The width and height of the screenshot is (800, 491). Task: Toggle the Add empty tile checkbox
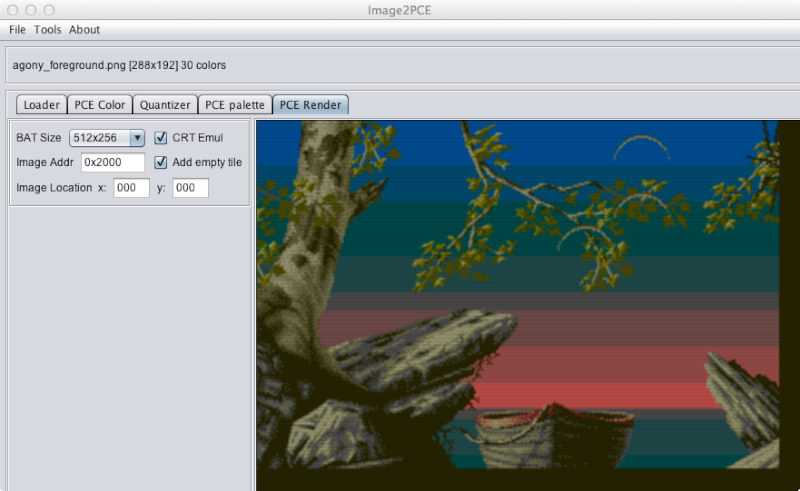[x=161, y=162]
